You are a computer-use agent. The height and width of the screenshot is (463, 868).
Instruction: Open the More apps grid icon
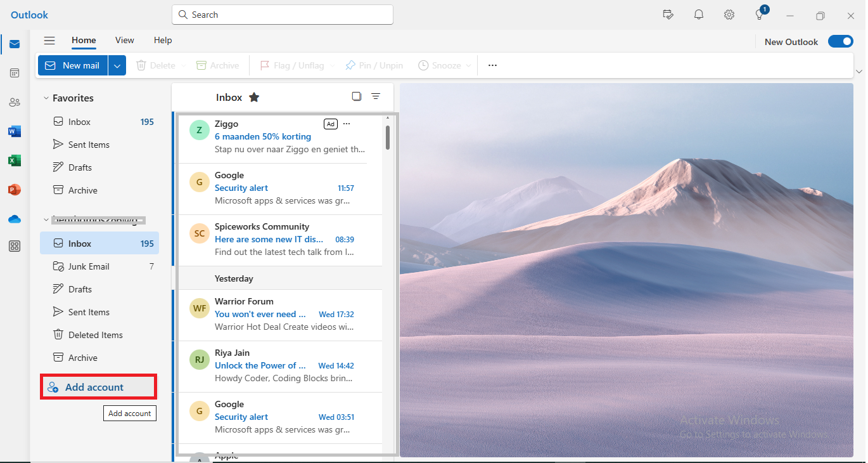click(15, 247)
